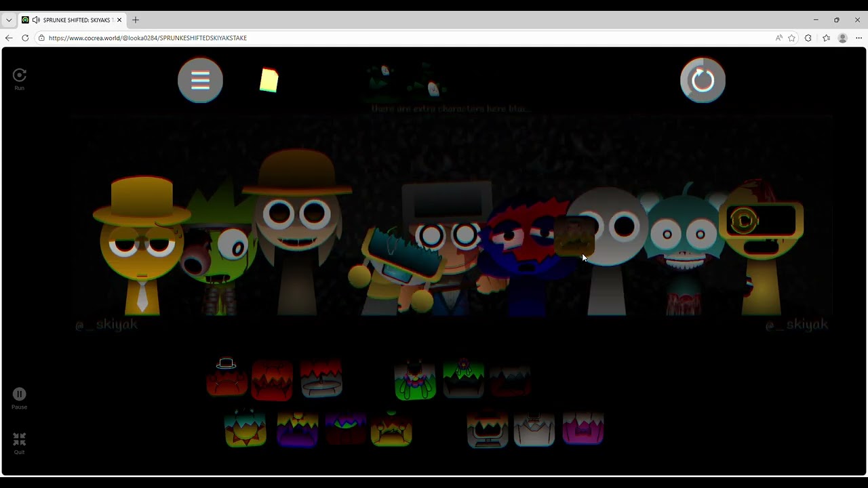868x488 pixels.
Task: Choose the green icon with flower on top
Action: pos(463,378)
